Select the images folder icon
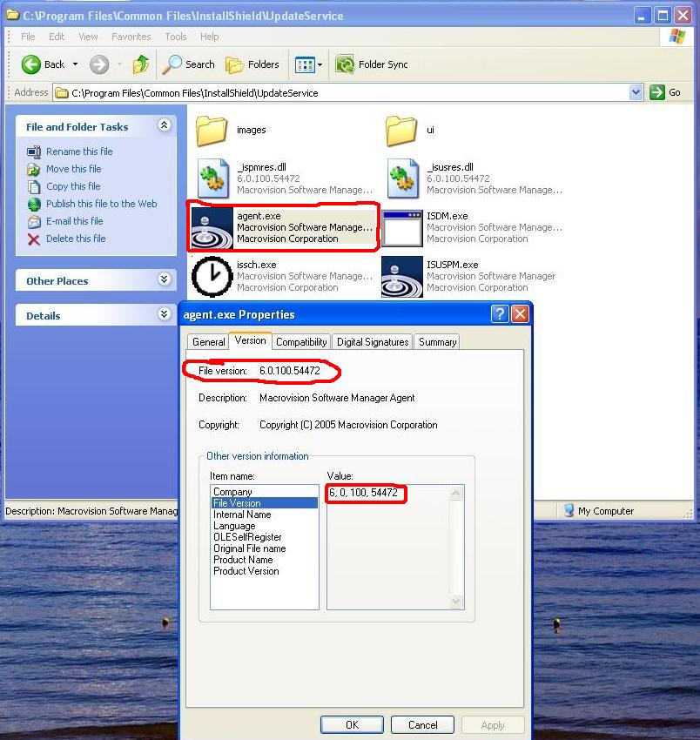Image resolution: width=700 pixels, height=740 pixels. click(x=212, y=131)
